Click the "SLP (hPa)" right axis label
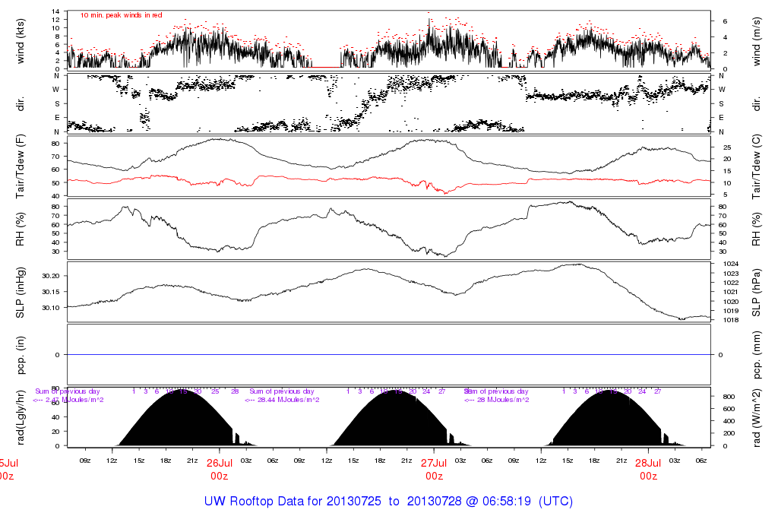778x532 pixels. (756, 292)
